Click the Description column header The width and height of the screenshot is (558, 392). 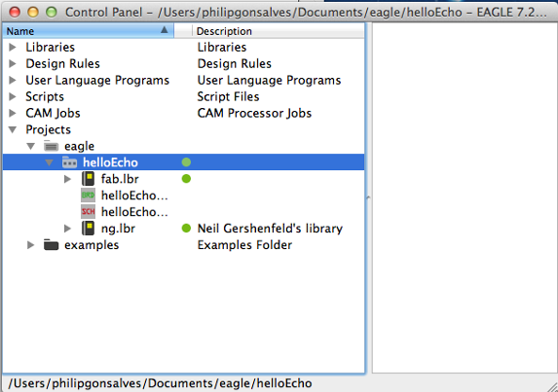(278, 31)
